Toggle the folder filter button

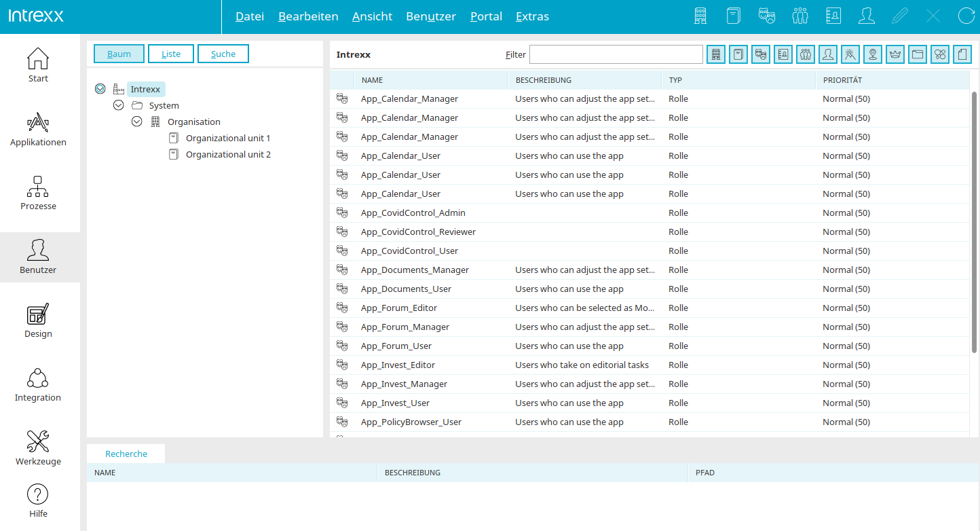click(918, 54)
